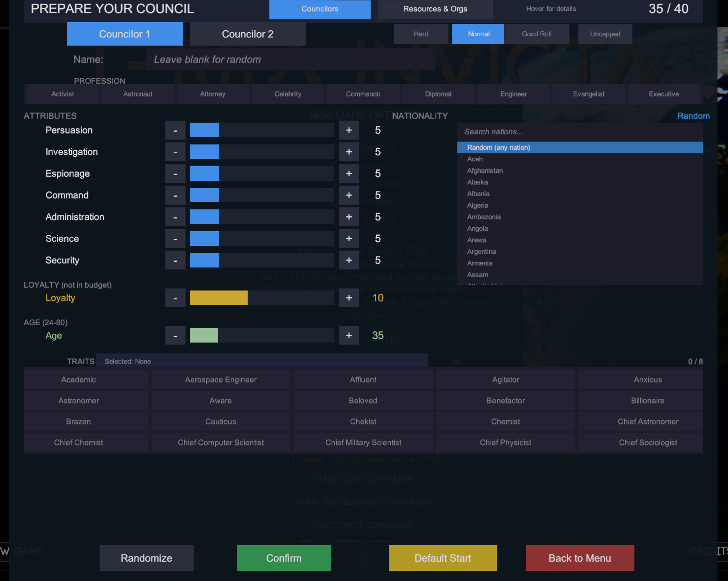Focus the Search nations input field
Image resolution: width=728 pixels, height=581 pixels.
point(580,132)
